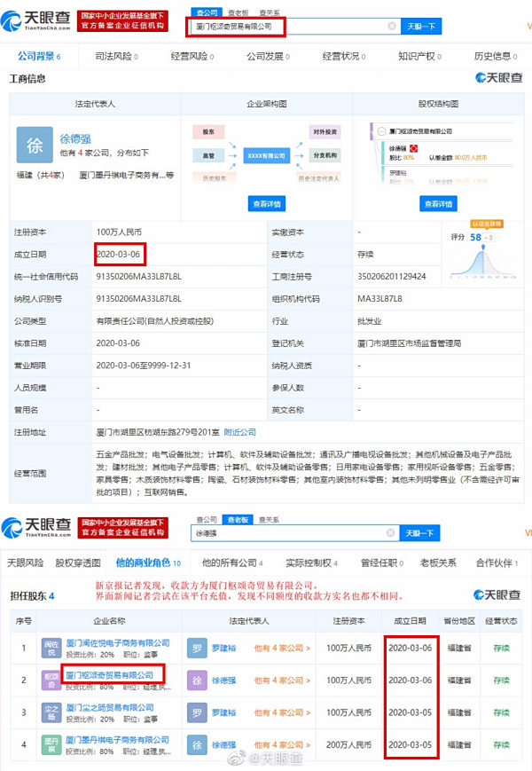Select 他的所有公司 tab
532x771 pixels.
point(232,563)
